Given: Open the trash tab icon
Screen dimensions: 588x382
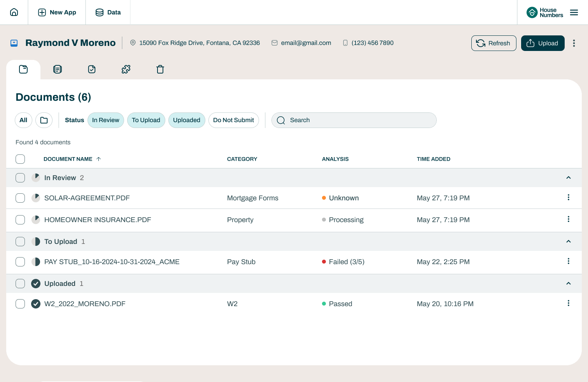Looking at the screenshot, I should coord(160,69).
